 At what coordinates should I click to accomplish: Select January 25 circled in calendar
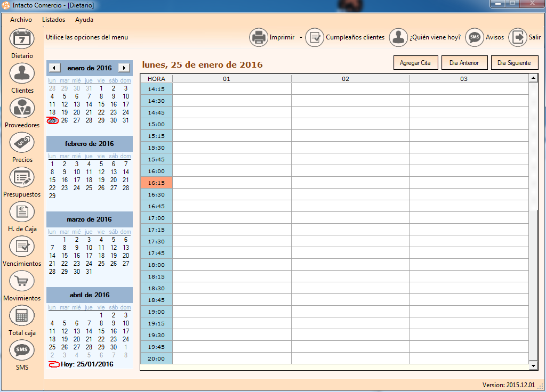click(52, 120)
